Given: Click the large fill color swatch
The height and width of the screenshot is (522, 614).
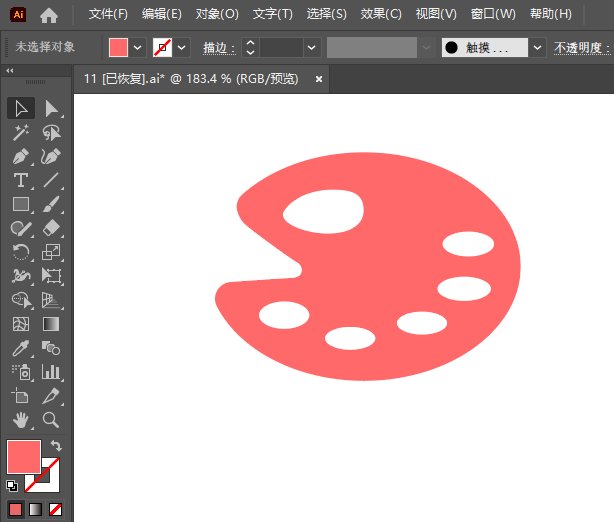Looking at the screenshot, I should point(24,457).
